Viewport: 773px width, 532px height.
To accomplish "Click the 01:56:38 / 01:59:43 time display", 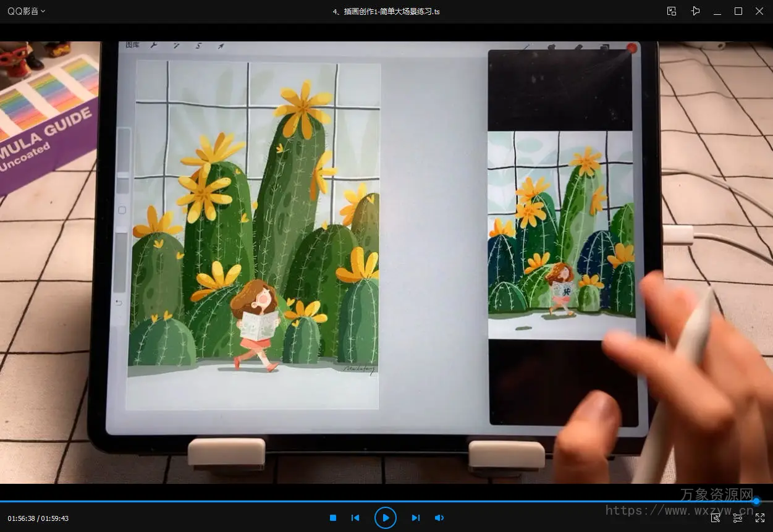I will click(x=38, y=518).
